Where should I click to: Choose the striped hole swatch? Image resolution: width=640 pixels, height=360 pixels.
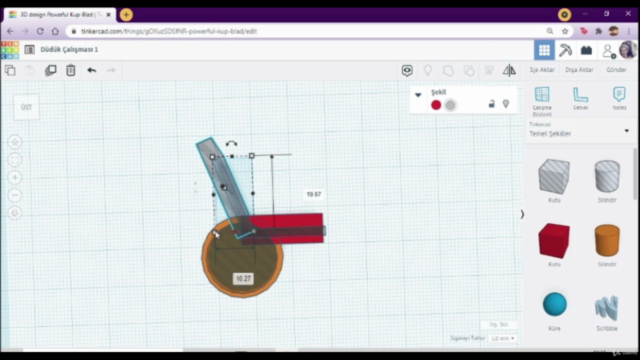tap(450, 105)
